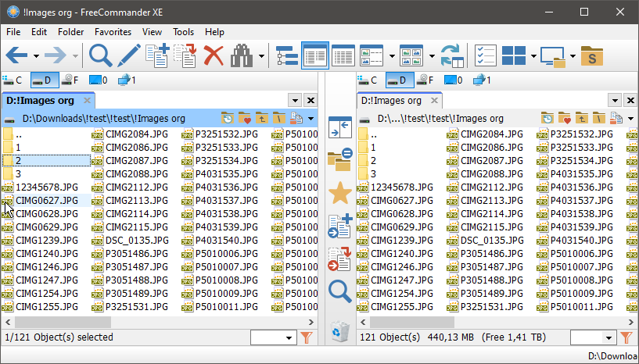Open left panel history clock folder icon
The image size is (639, 364).
(228, 118)
